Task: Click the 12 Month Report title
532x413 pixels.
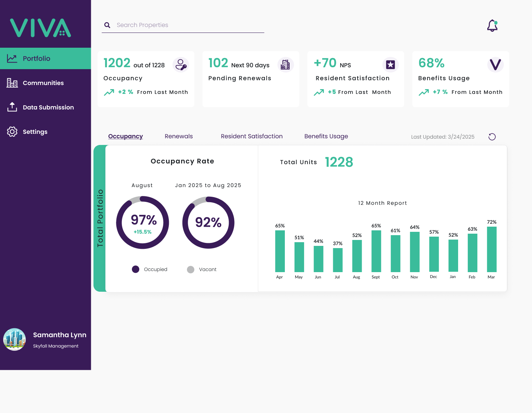Action: pyautogui.click(x=382, y=203)
